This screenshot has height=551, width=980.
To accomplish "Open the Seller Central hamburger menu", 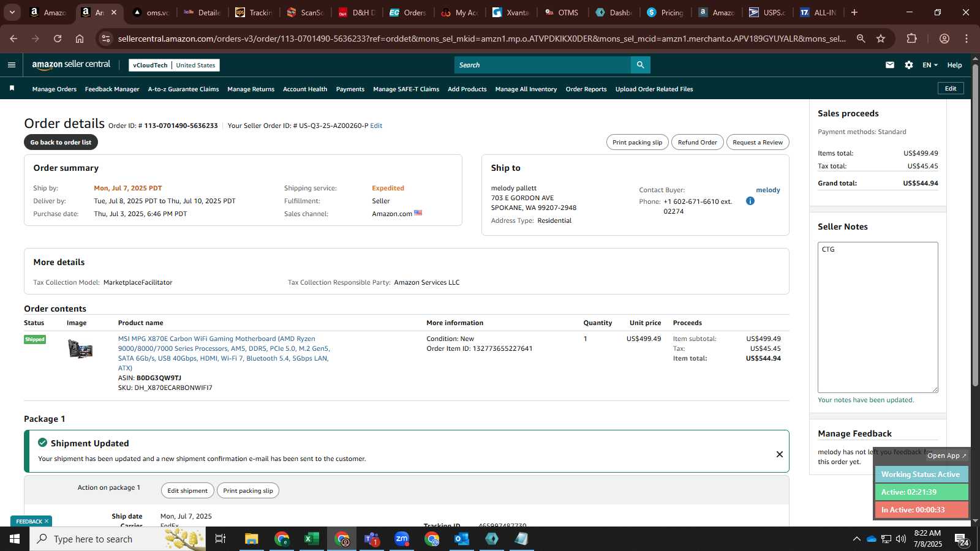I will [11, 65].
